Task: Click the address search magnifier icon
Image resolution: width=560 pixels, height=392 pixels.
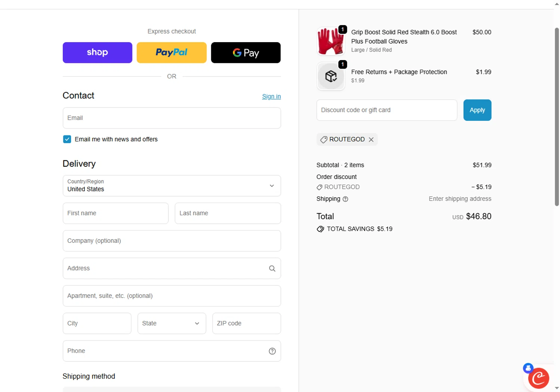Action: pos(272,269)
